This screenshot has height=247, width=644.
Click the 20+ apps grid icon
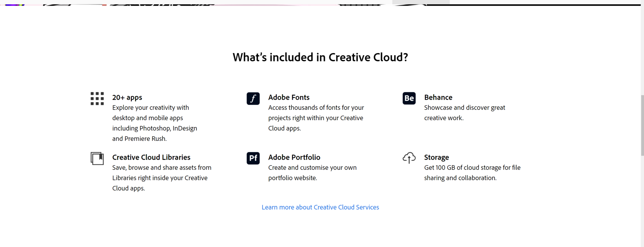point(97,99)
